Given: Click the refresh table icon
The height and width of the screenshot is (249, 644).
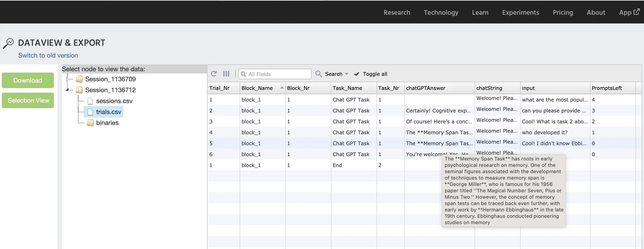Looking at the screenshot, I should coord(214,74).
